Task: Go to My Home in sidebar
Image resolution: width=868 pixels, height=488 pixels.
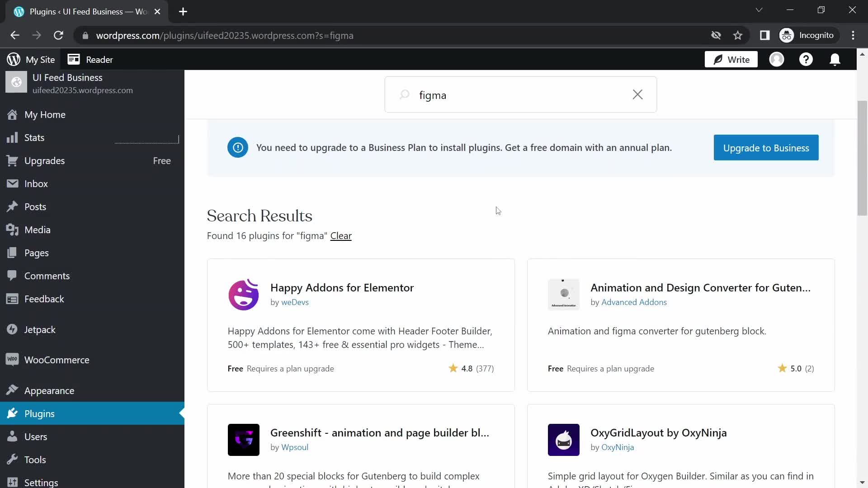Action: (92, 115)
